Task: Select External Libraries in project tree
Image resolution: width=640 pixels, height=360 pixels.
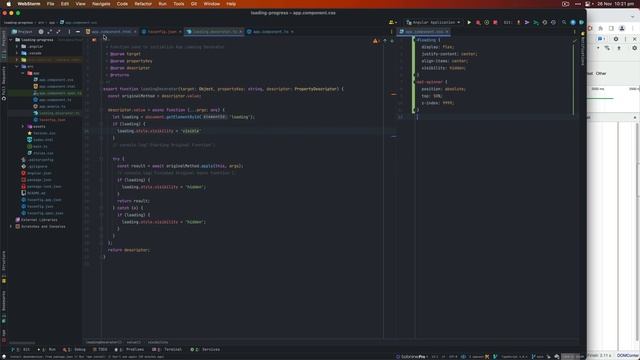Action: pos(39,220)
